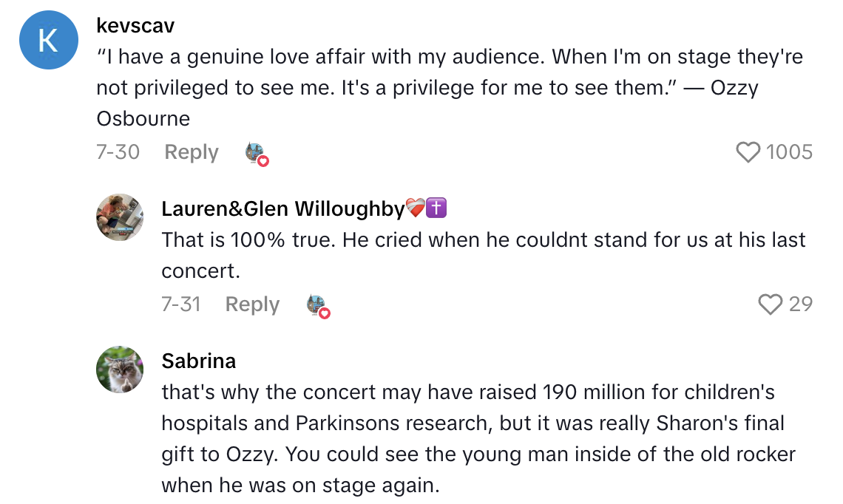Open Lauren&Glen Willoughby's profile picture

pos(120,217)
